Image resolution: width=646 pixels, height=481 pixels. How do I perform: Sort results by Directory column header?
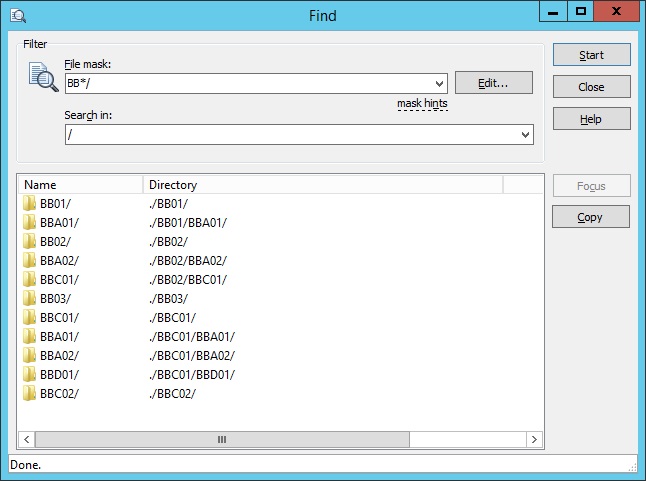tap(320, 185)
